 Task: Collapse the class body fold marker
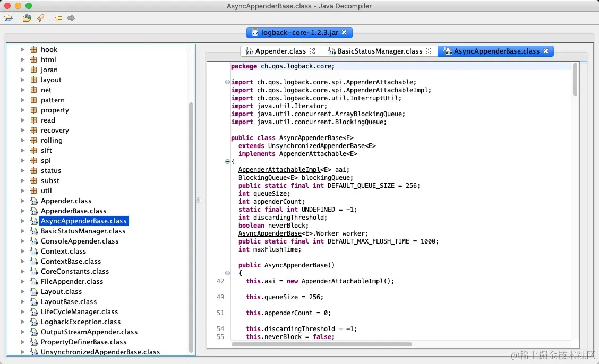tap(227, 161)
